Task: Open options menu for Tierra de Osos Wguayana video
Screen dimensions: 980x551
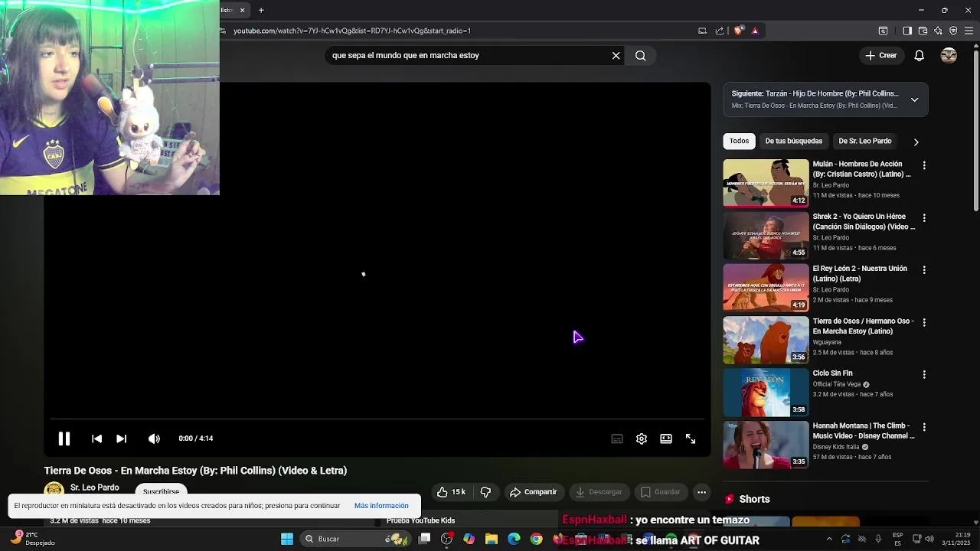Action: [924, 323]
